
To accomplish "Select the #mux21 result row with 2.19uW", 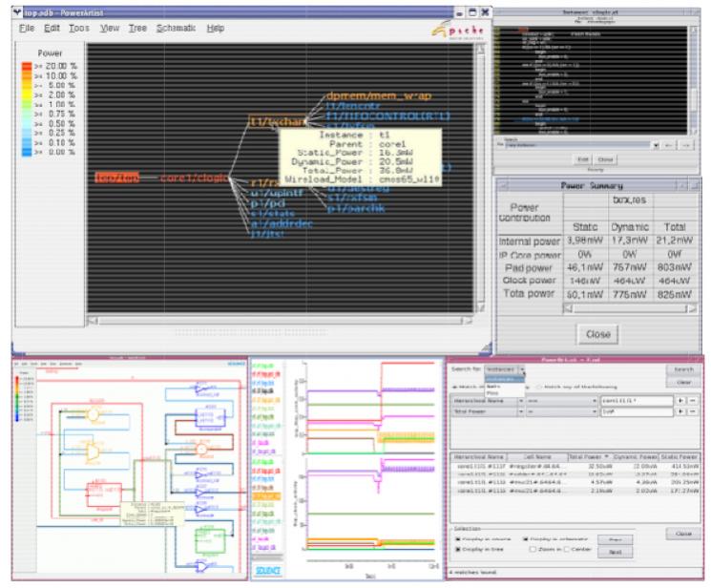I will pos(575,491).
